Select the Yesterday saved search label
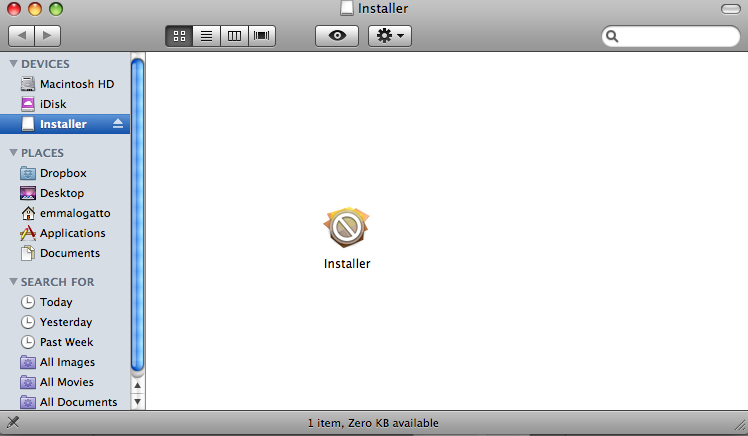 66,322
